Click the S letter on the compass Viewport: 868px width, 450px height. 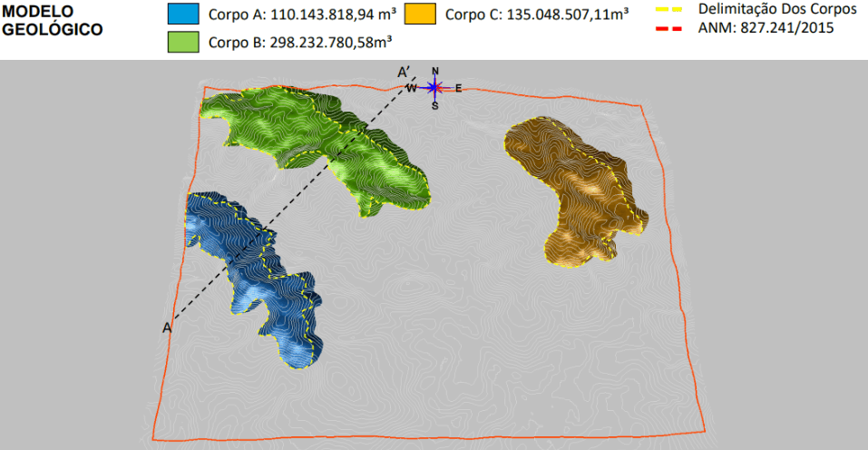coord(434,105)
